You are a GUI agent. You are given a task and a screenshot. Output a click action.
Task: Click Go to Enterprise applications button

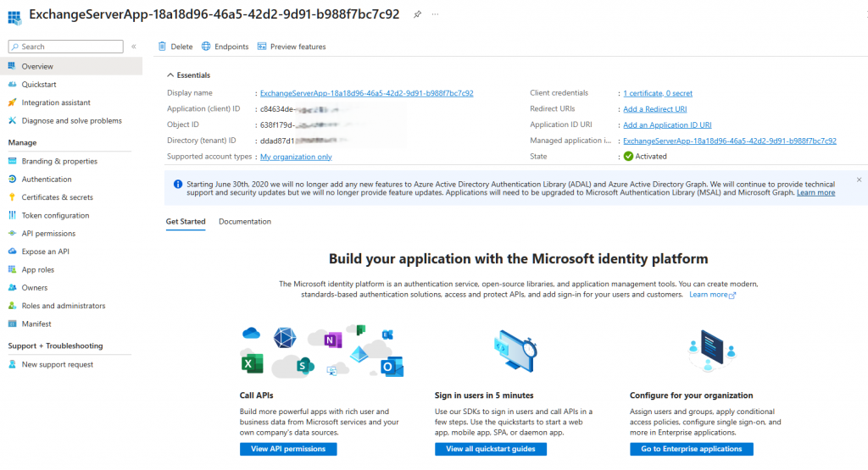tap(692, 449)
